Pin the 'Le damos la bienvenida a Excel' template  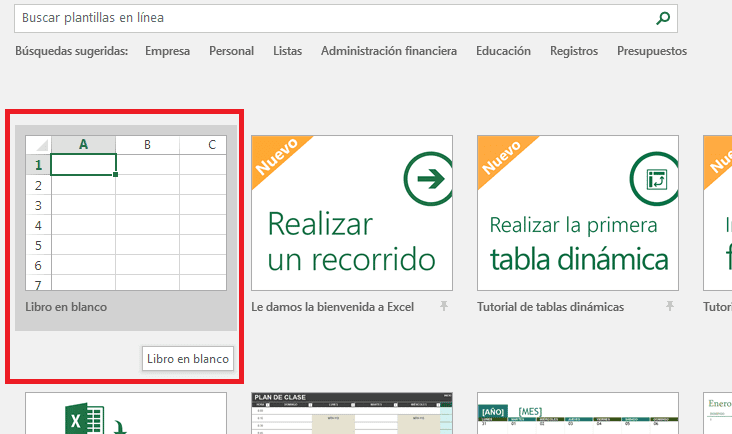pos(444,306)
